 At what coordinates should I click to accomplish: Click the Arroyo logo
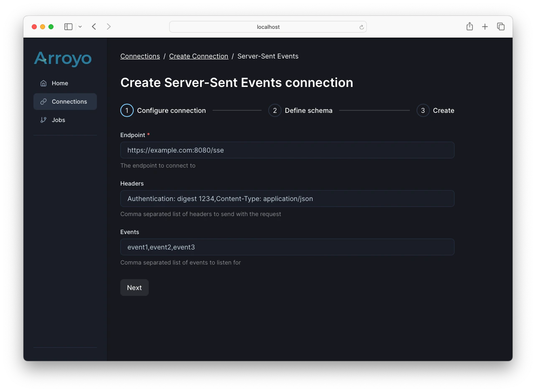point(63,59)
